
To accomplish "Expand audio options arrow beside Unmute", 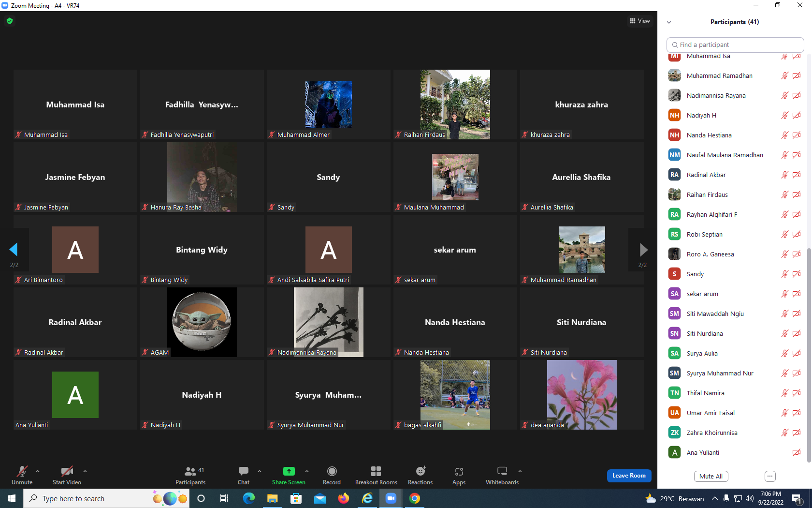I will 38,471.
